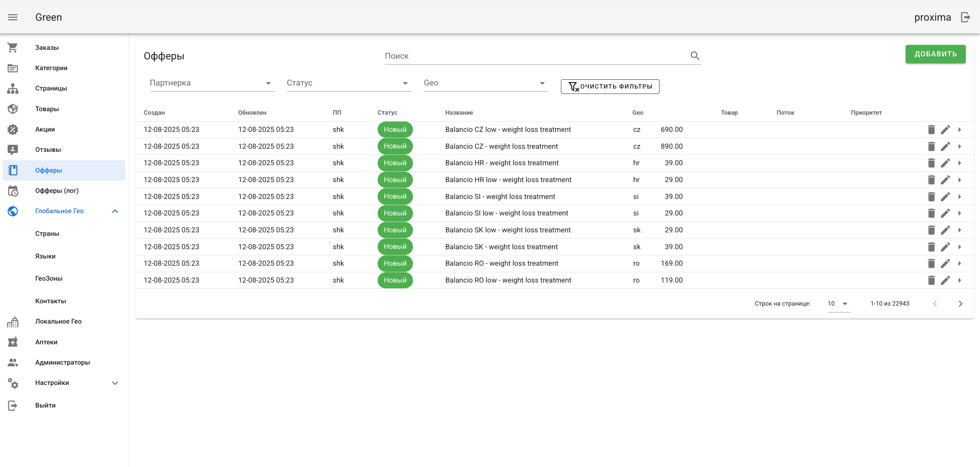
Task: Edit the Balancio HR low offer
Action: click(945, 180)
